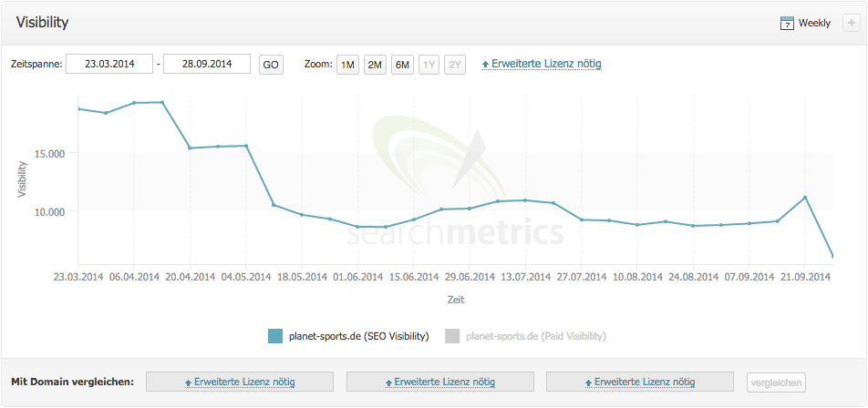Select the data point peak near 21.09.2014
The width and height of the screenshot is (868, 408).
coord(805,198)
